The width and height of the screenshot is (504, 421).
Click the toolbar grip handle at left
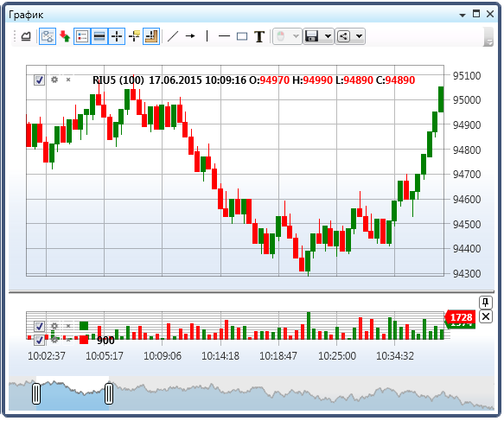15,36
